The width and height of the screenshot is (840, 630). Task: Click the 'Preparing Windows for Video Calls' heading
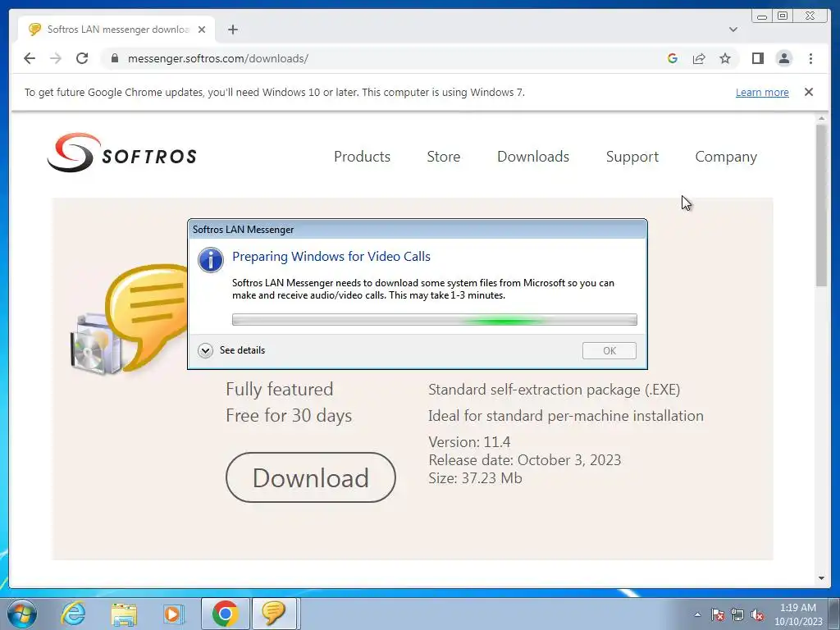331,257
